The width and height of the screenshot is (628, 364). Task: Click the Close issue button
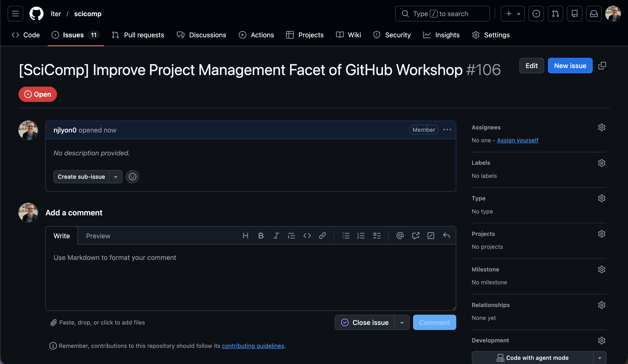point(365,322)
